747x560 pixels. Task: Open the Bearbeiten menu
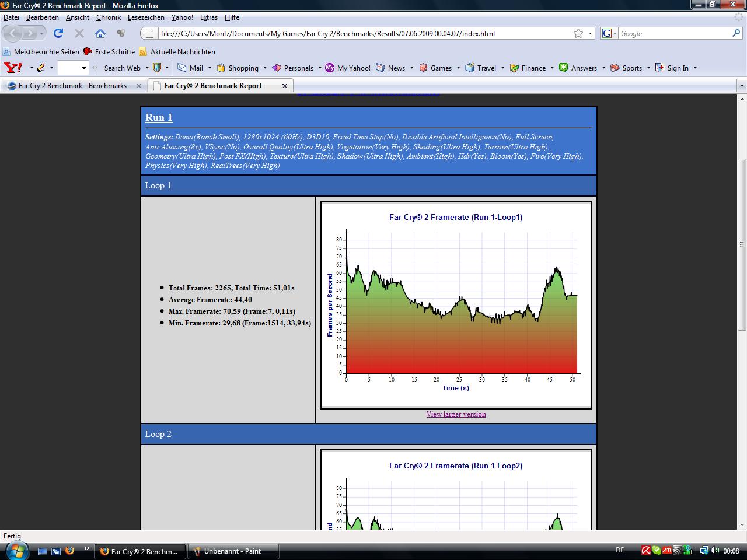coord(43,17)
